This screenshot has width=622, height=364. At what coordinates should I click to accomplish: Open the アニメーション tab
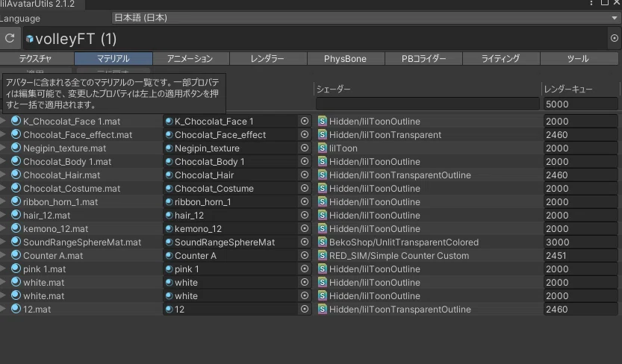tap(190, 59)
